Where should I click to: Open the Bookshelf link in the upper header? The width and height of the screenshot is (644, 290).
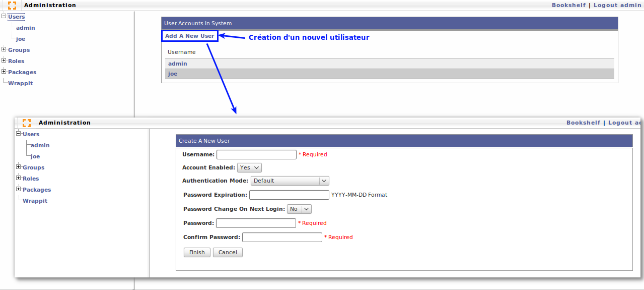[568, 5]
